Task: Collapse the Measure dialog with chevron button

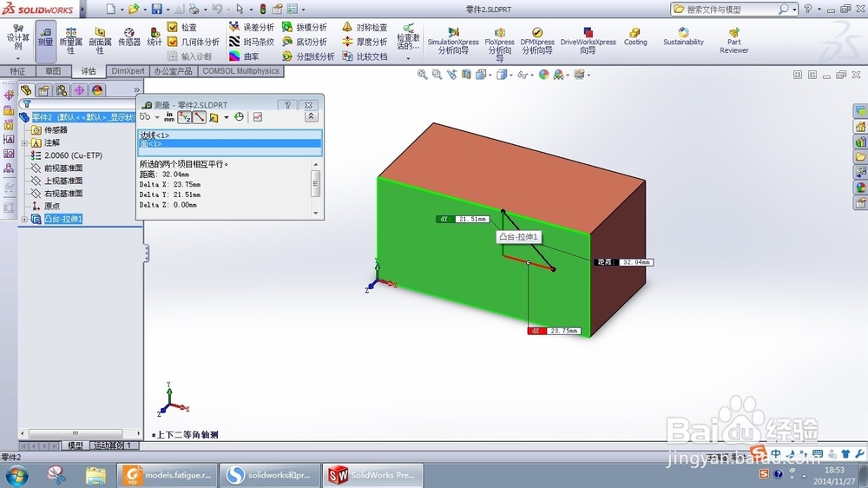Action: 311,116
